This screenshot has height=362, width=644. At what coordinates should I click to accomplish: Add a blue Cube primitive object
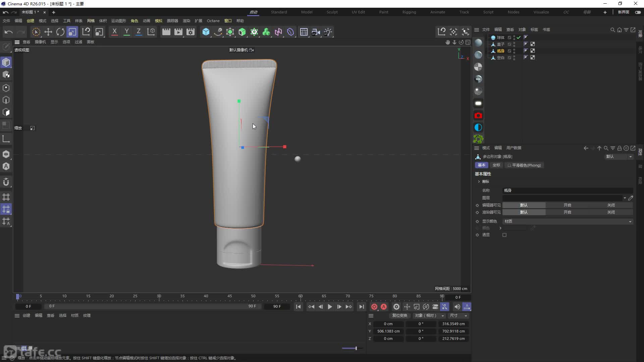(206, 32)
